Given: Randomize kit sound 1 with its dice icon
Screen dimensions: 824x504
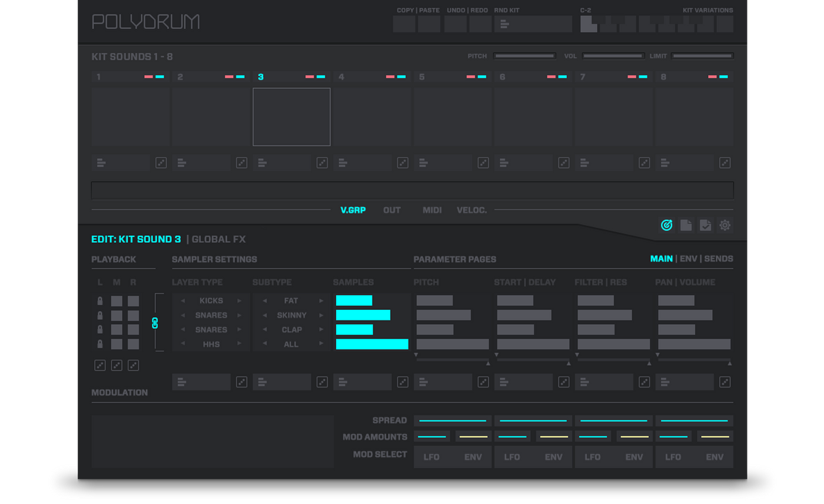Looking at the screenshot, I should (161, 163).
